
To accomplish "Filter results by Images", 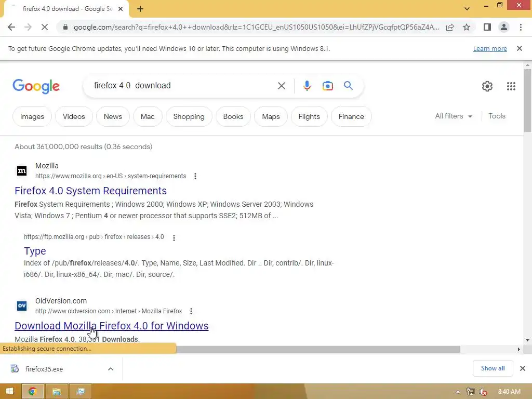I will click(x=32, y=116).
